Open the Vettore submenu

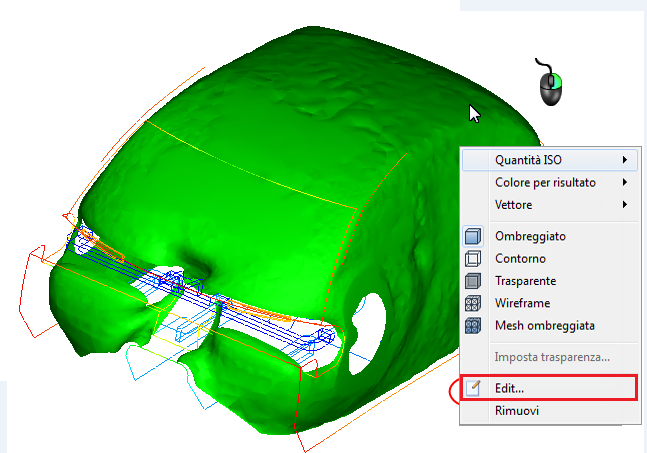(x=550, y=205)
